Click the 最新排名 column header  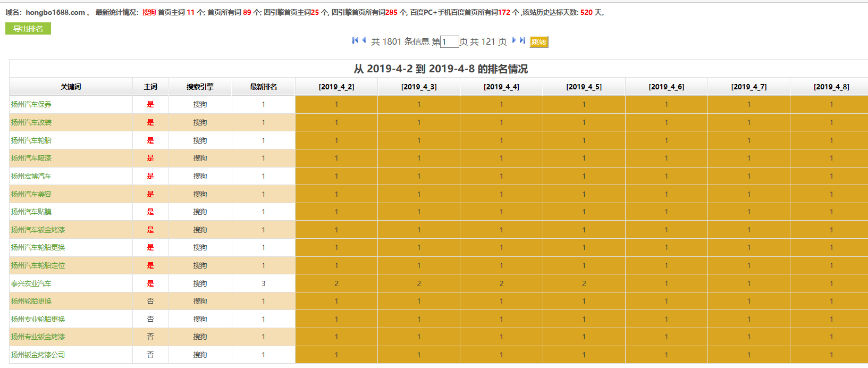coord(263,87)
